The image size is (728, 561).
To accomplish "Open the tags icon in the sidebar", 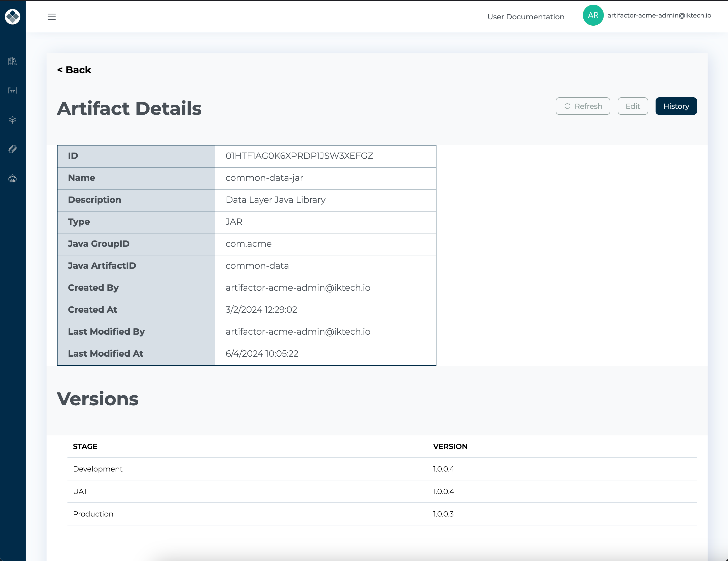I will (x=12, y=149).
